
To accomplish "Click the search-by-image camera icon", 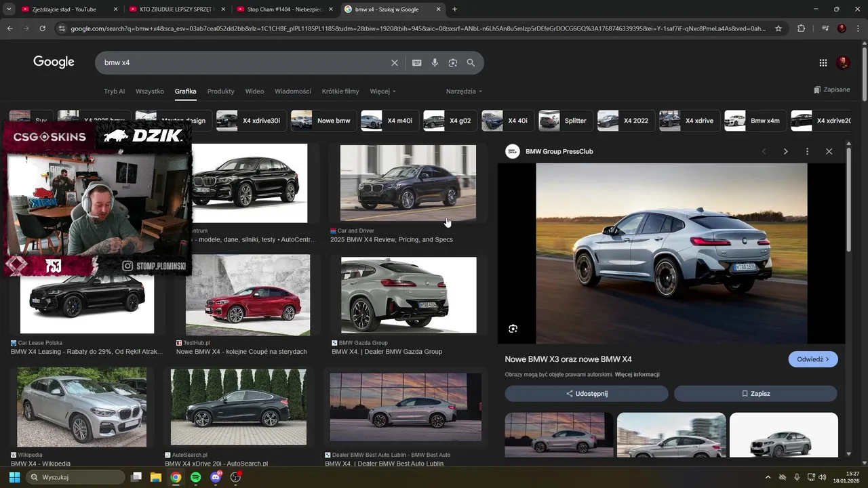I will [x=452, y=62].
